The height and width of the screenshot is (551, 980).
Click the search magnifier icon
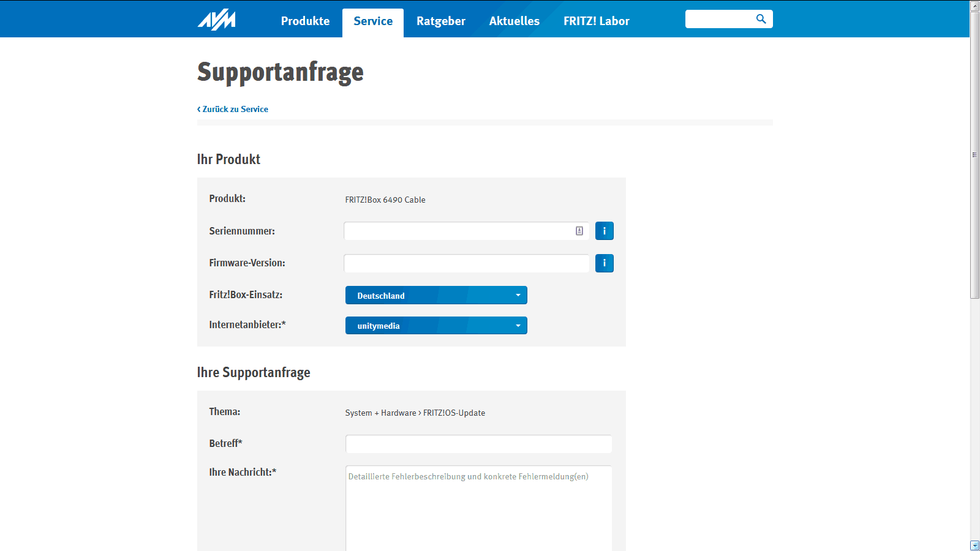pyautogui.click(x=761, y=19)
